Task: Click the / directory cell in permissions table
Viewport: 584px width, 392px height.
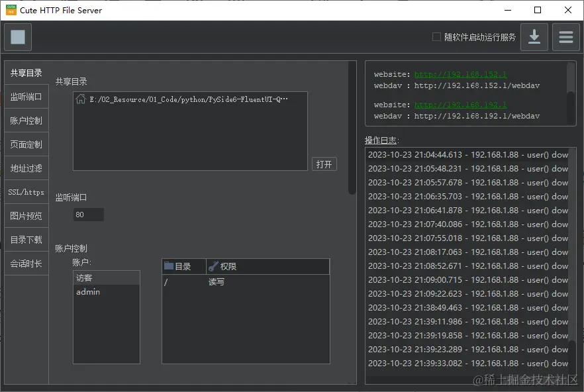Action: pos(166,282)
